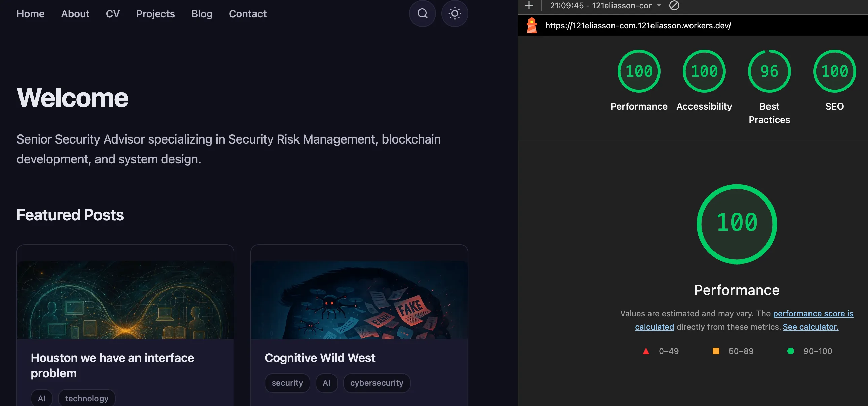868x406 pixels.
Task: Click the plus icon for new Lighthouse report
Action: 529,5
